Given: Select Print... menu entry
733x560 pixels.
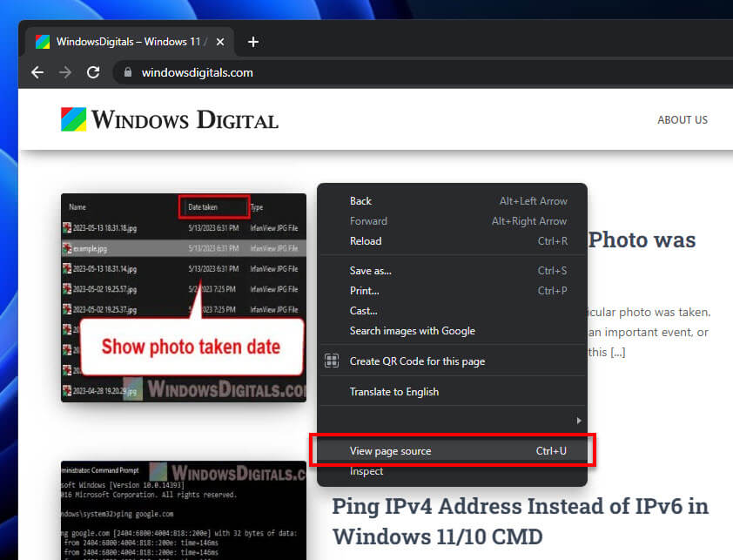Looking at the screenshot, I should pos(452,291).
